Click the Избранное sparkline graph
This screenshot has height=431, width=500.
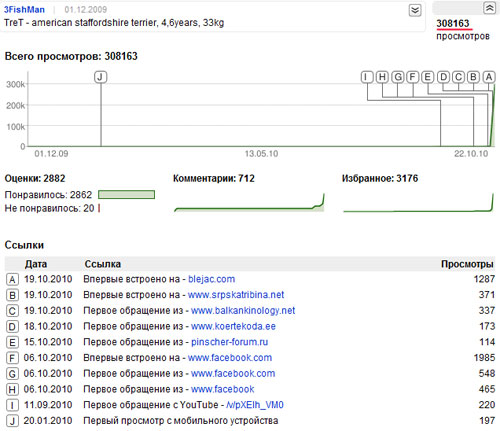[x=418, y=203]
